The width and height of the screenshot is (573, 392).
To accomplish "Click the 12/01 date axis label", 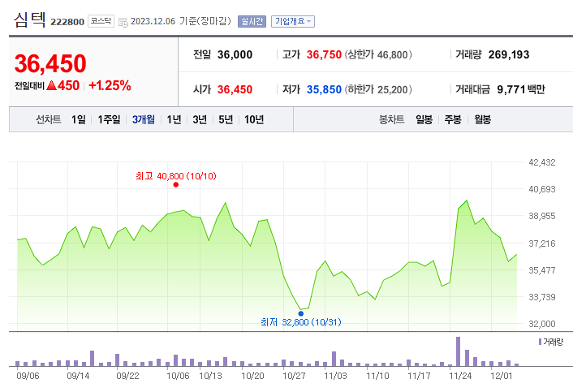I will point(502,376).
